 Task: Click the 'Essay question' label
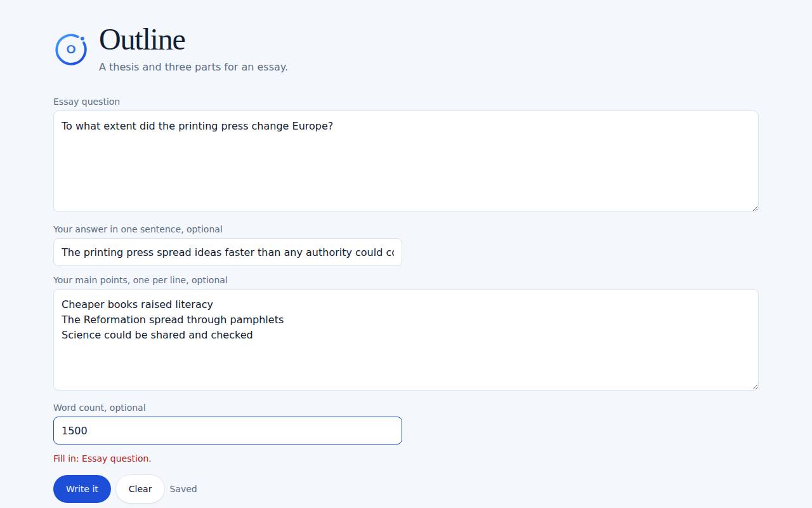(86, 102)
